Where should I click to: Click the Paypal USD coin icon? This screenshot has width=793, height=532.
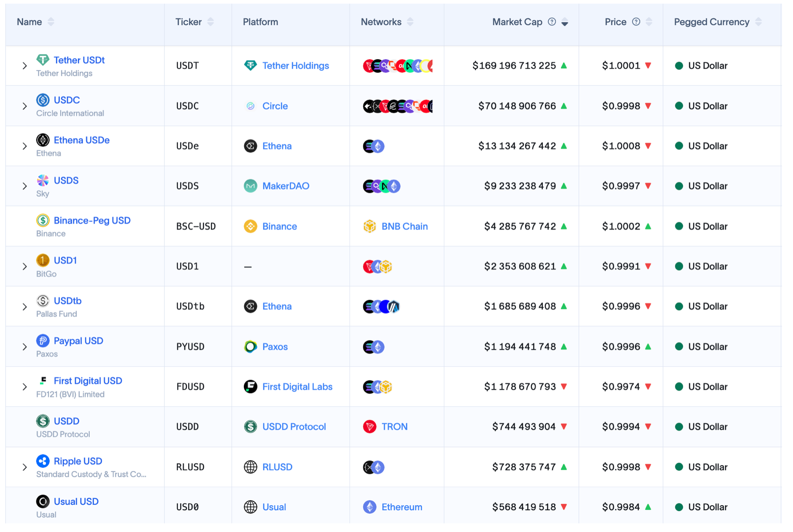[43, 341]
